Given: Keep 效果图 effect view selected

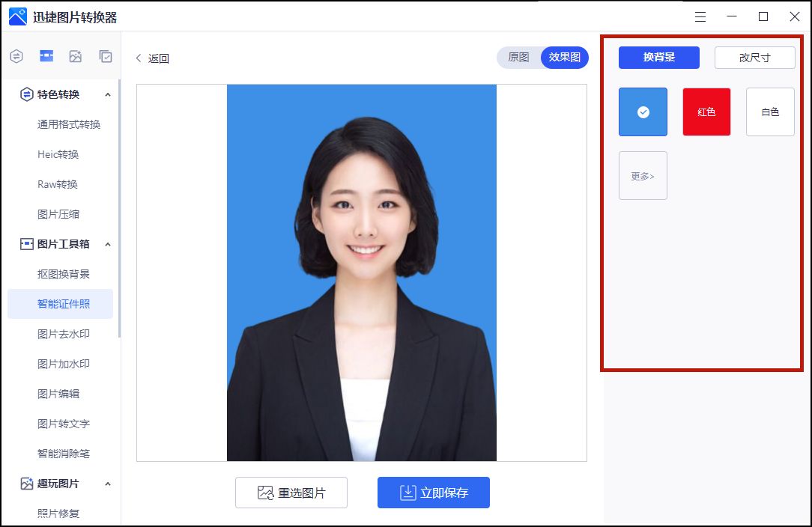Looking at the screenshot, I should pos(563,57).
